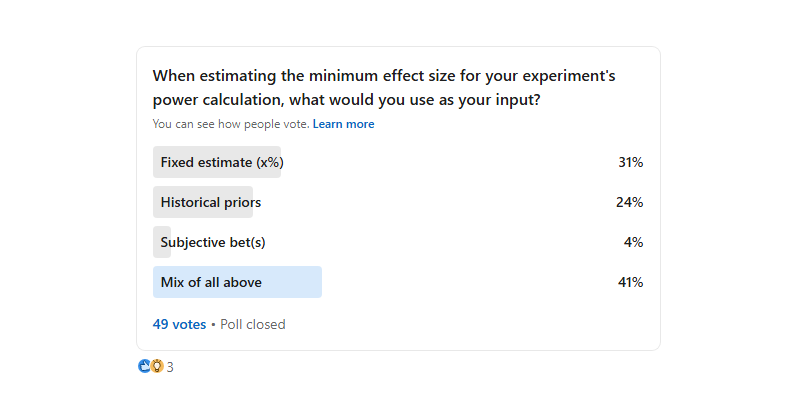
Task: Open the reactions count showing 3
Action: (x=170, y=367)
